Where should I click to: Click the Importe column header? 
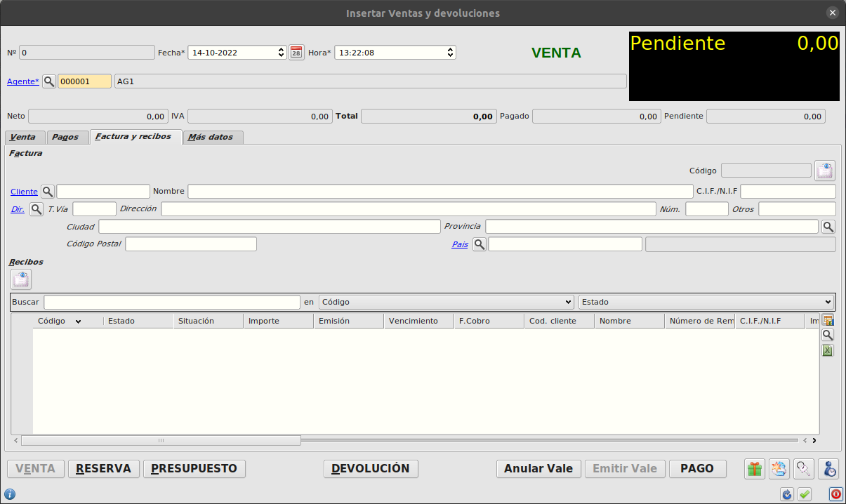pos(279,321)
